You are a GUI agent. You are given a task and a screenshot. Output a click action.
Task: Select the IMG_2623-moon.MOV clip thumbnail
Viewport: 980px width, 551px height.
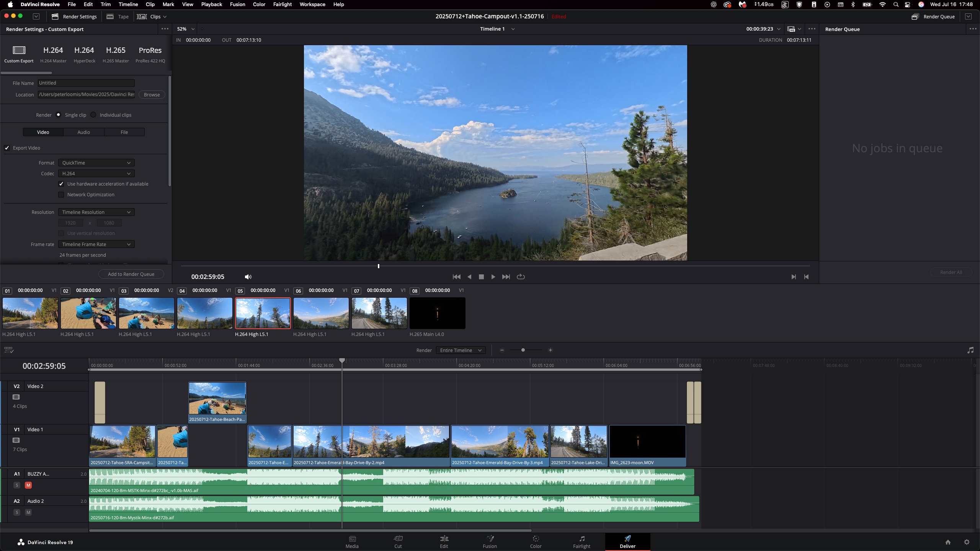click(x=647, y=441)
